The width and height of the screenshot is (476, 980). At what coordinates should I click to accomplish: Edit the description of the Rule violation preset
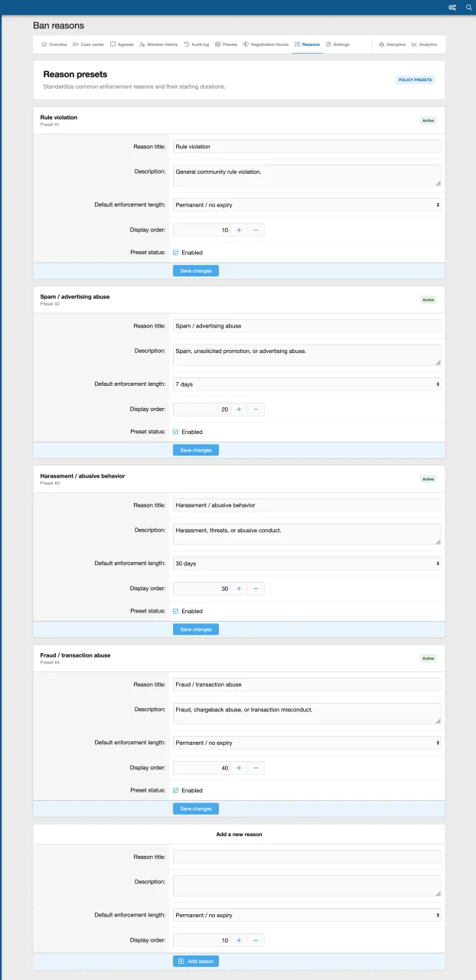tap(307, 175)
